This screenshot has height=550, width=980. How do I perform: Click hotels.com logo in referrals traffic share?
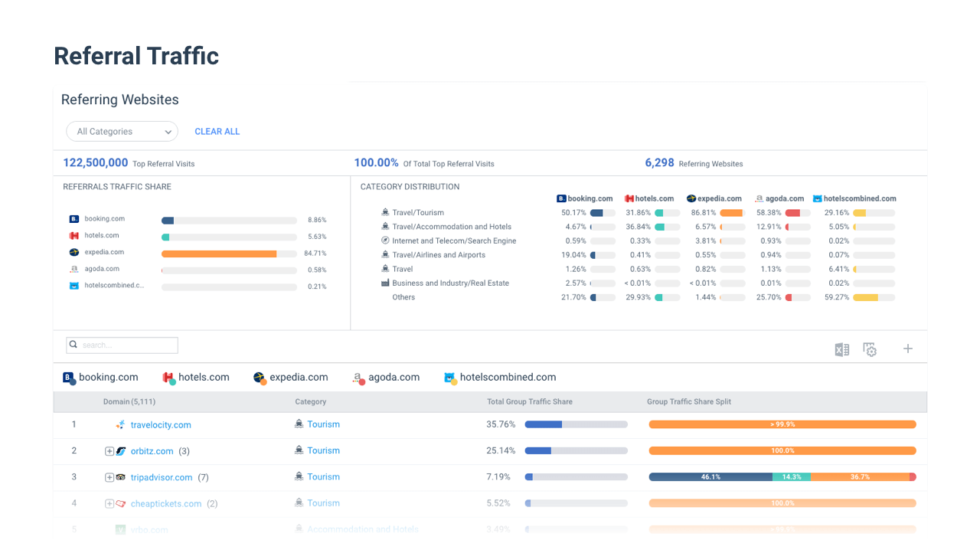click(x=74, y=236)
